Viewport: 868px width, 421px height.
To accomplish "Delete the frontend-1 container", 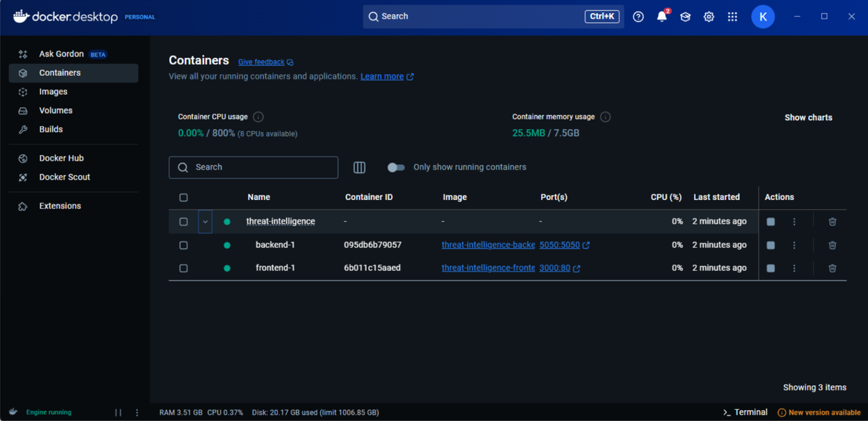I will (x=833, y=268).
